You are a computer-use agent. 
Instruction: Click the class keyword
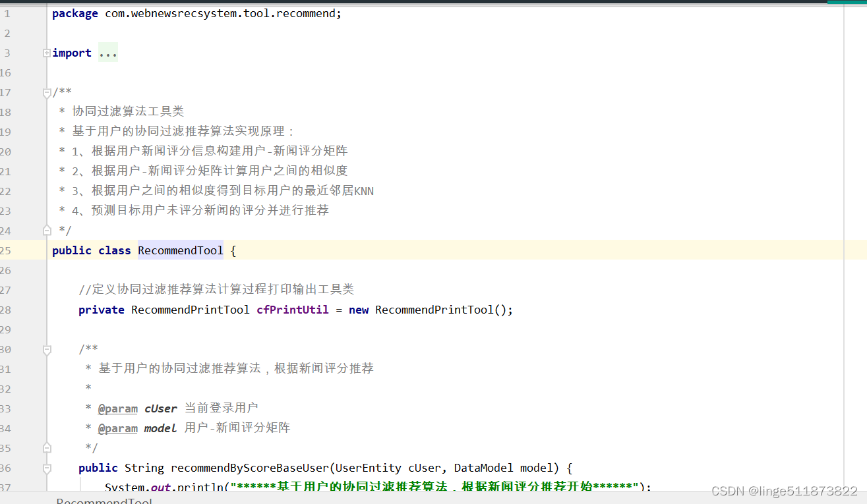[x=115, y=250]
